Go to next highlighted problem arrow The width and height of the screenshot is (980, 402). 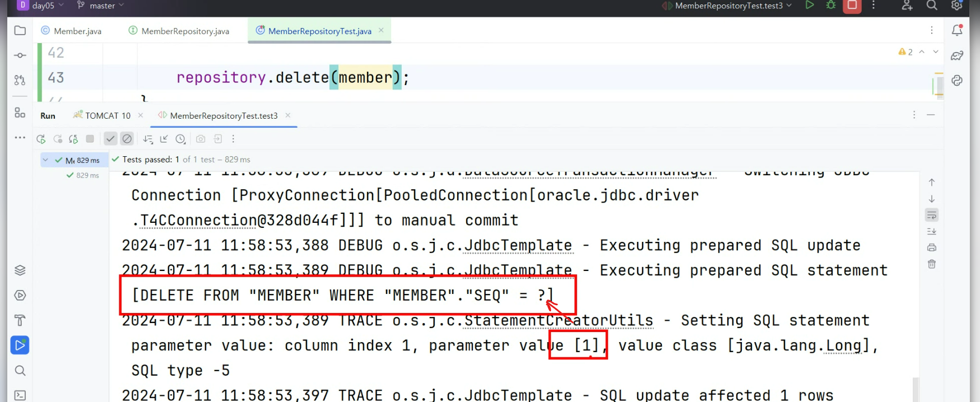click(x=936, y=52)
